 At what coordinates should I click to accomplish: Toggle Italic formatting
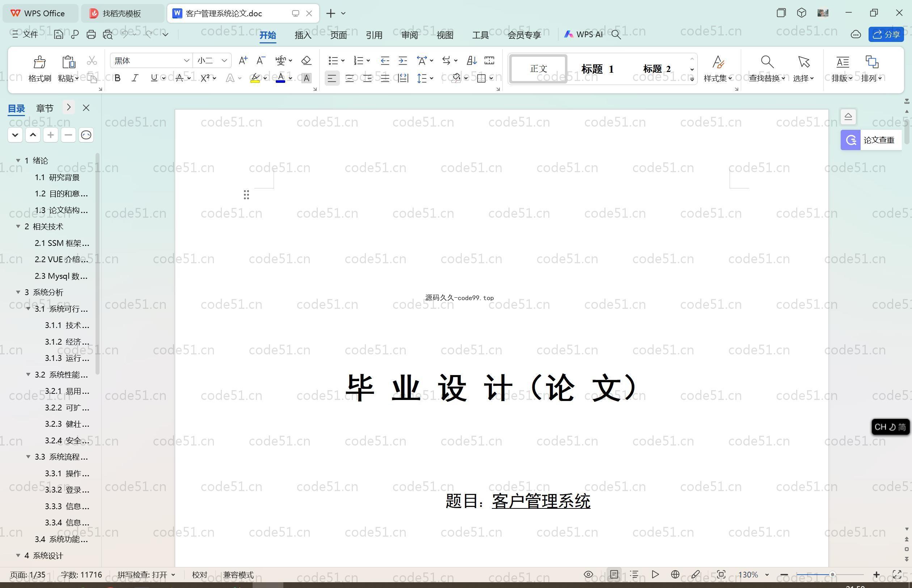[135, 78]
